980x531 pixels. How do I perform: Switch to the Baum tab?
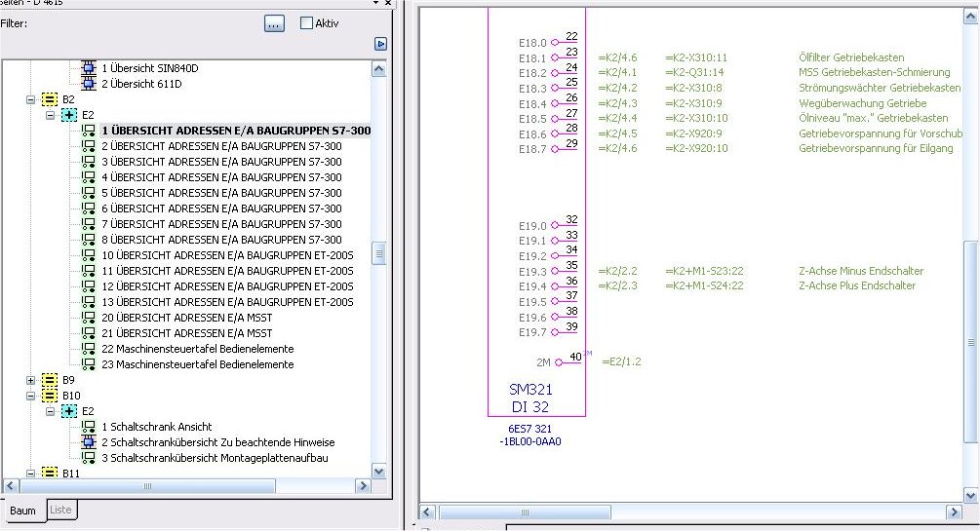22,511
